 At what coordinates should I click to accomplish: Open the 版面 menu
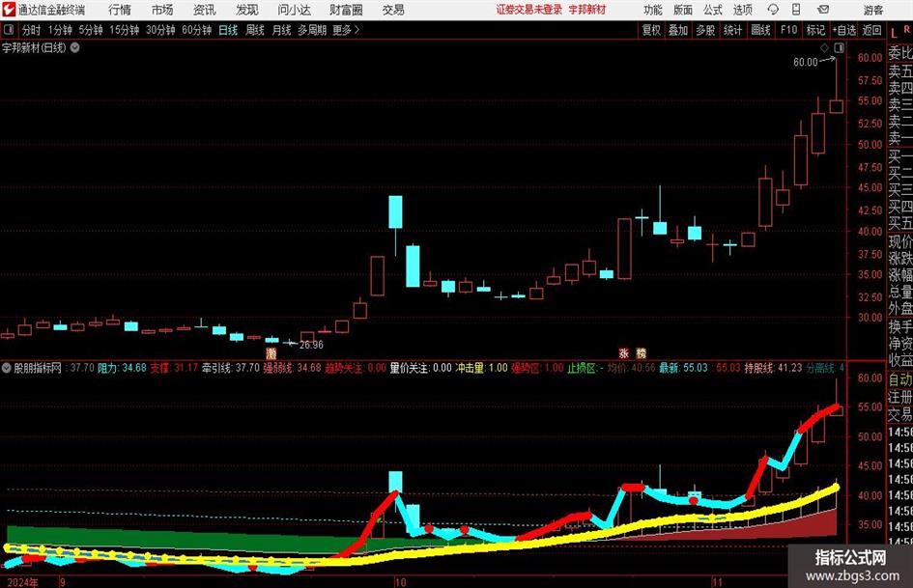(683, 10)
